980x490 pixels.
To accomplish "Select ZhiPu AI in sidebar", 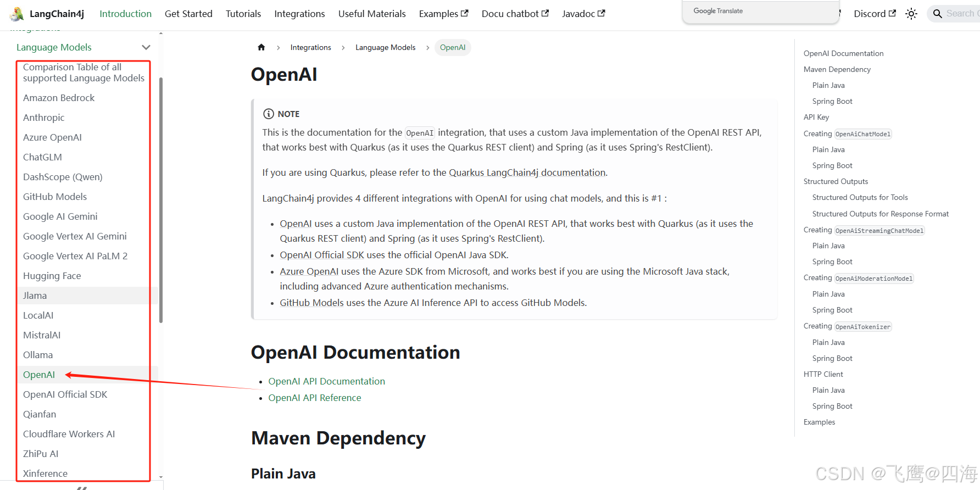I will click(41, 454).
